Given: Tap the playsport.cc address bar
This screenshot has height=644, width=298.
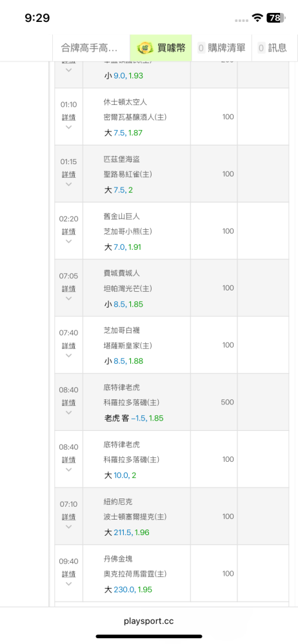Looking at the screenshot, I should pyautogui.click(x=149, y=621).
